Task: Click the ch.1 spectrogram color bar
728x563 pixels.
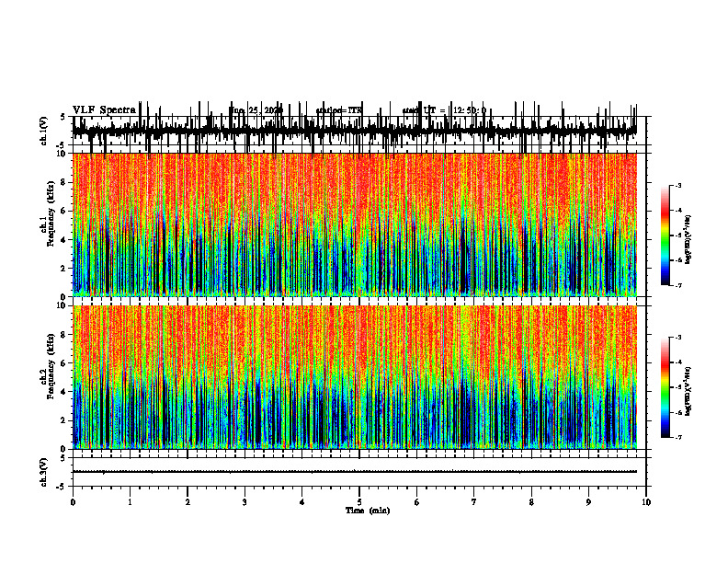Action: 665,236
